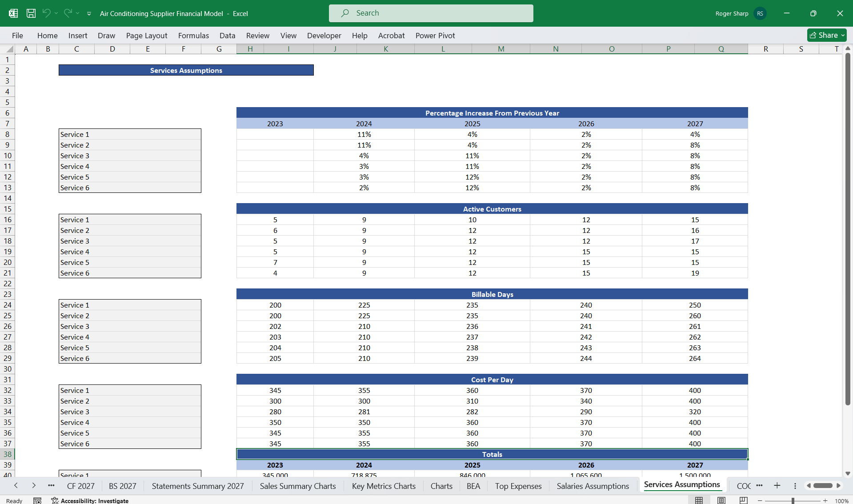Open the Formulas ribbon tab
The image size is (853, 504).
coord(193,36)
